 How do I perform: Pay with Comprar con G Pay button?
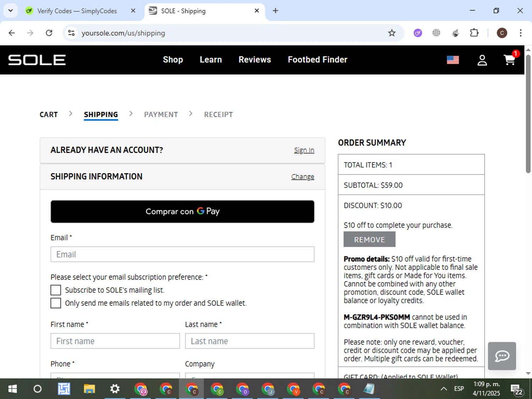182,211
